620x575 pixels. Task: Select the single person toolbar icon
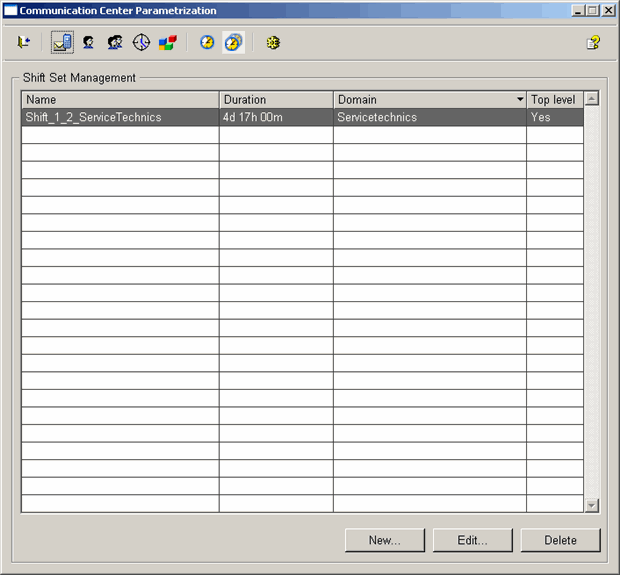(89, 42)
